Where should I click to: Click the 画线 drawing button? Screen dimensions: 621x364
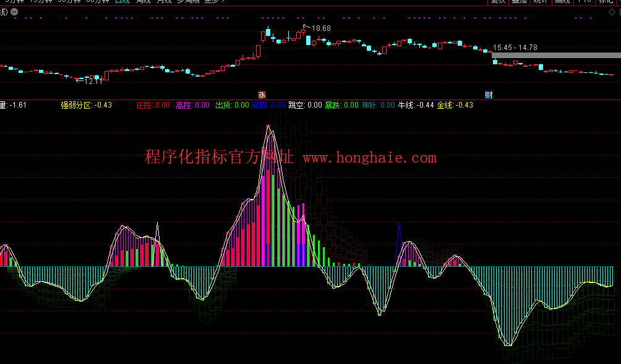point(562,2)
